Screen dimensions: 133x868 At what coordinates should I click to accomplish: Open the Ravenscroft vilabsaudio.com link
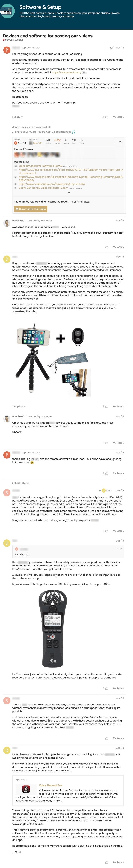pyautogui.click(x=52, y=184)
